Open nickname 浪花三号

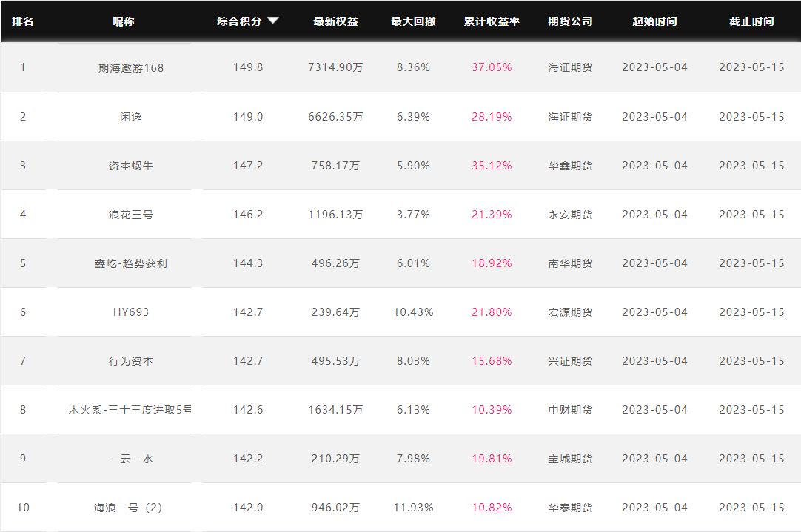[x=131, y=215]
